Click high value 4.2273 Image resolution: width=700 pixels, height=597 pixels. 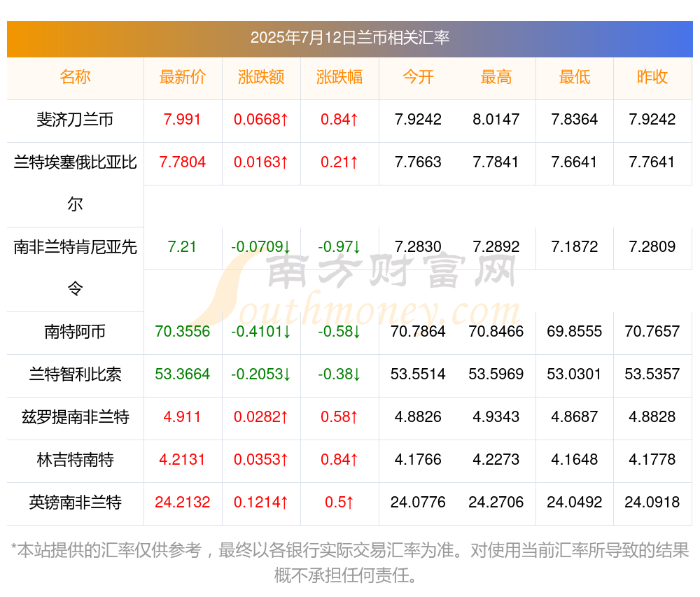click(x=496, y=460)
